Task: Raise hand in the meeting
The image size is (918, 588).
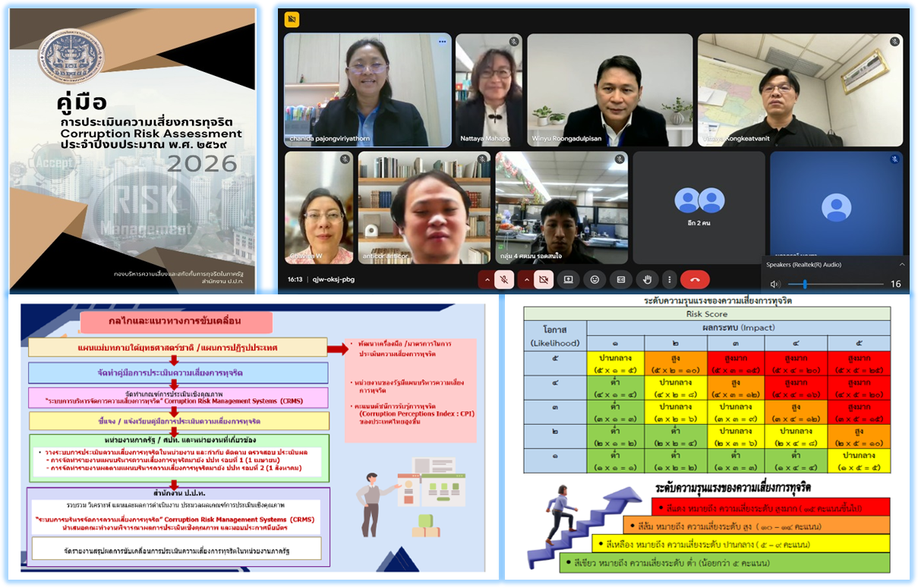Action: (648, 279)
